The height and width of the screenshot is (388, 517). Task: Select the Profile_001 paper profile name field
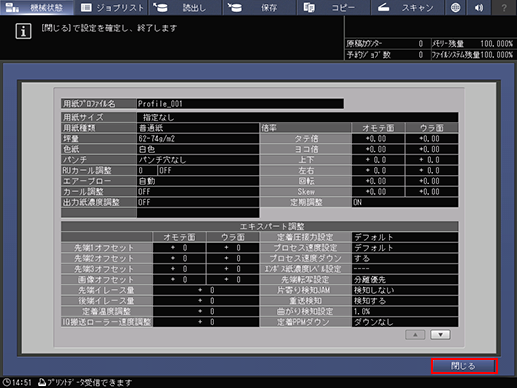[240, 104]
